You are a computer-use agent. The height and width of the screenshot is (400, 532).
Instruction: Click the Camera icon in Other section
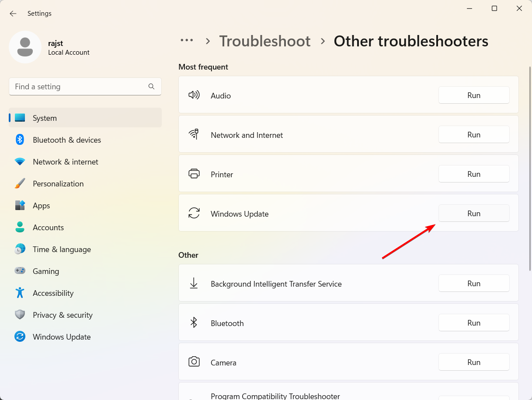pyautogui.click(x=194, y=362)
